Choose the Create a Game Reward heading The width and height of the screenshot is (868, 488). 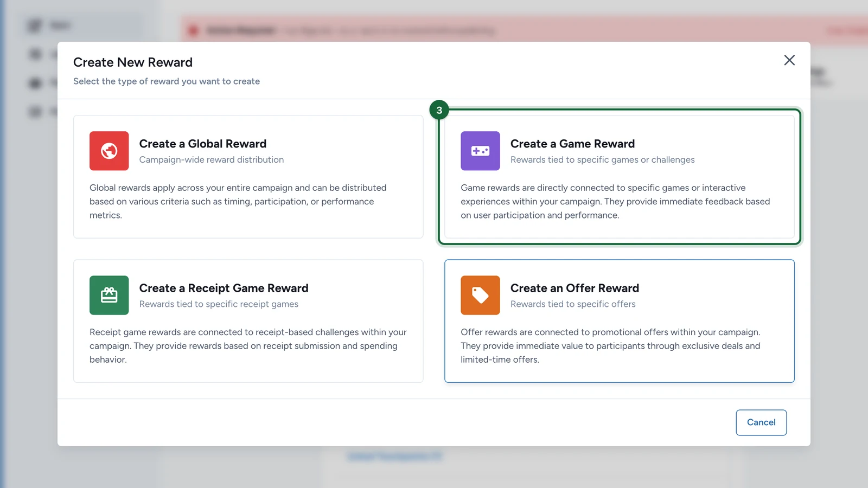click(x=572, y=144)
